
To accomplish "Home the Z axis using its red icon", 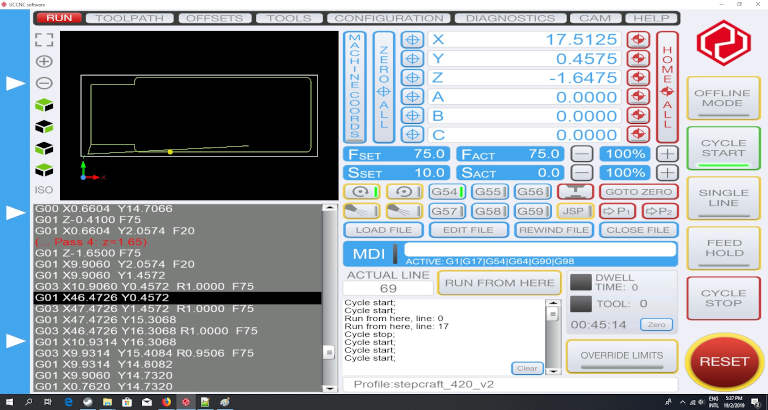I will point(638,77).
